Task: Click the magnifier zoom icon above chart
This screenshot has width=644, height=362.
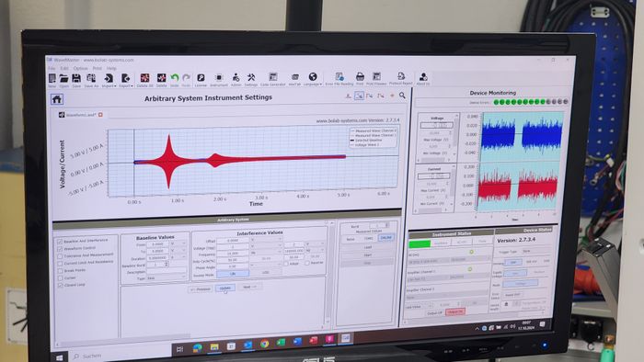Action: click(x=402, y=96)
